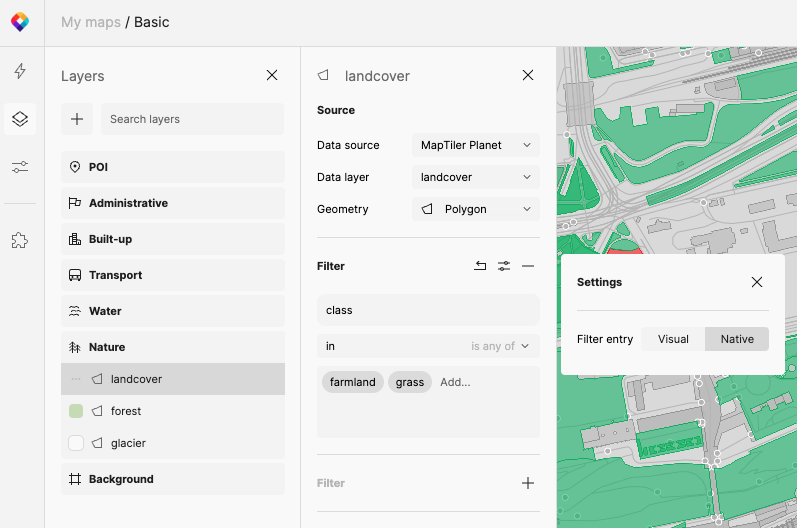Viewport: 797px width, 528px height.
Task: Click the Search layers input field
Action: point(192,119)
